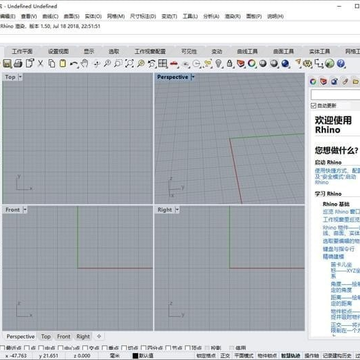Switch to the 工作平面 toolbar tab
360x360 pixels.
click(x=22, y=51)
